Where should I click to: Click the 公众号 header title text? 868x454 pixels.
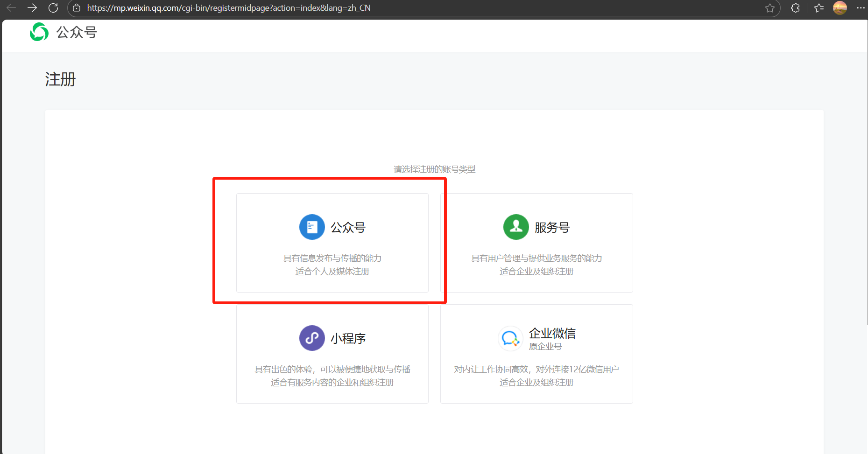[x=77, y=32]
